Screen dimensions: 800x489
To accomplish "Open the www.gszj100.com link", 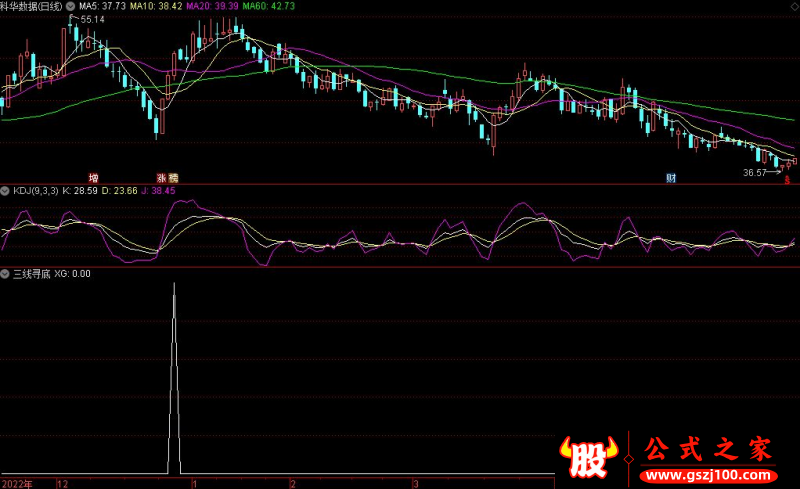I will [708, 476].
